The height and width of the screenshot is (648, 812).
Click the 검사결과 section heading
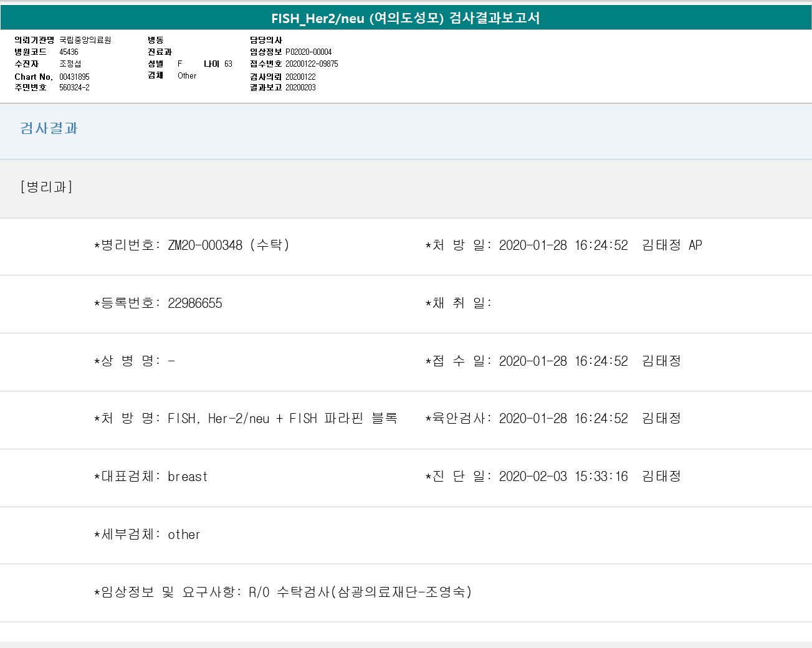49,128
